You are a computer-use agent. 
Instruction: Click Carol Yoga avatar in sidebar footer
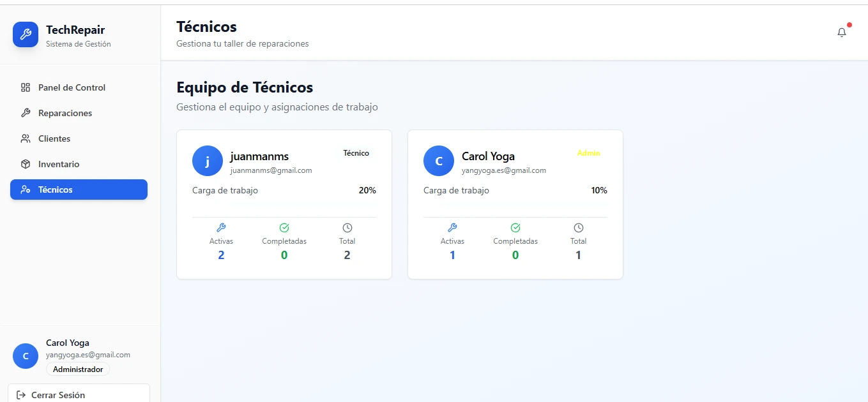click(26, 356)
